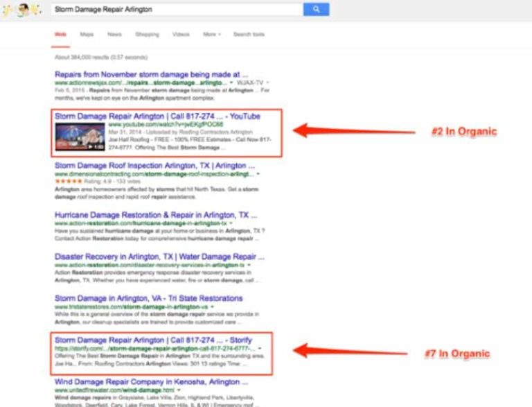This screenshot has width=532, height=407.
Task: Click the 'About 384,000 results' count text
Action: [x=101, y=57]
